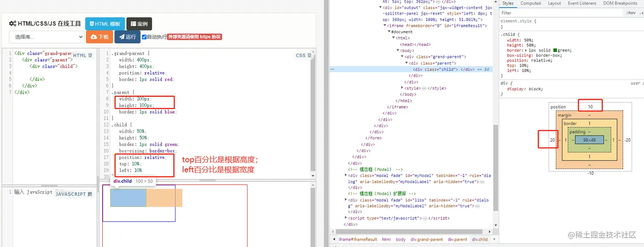Click iframe#iframeResult in the breadcrumb
The width and height of the screenshot is (644, 247).
pos(358,239)
